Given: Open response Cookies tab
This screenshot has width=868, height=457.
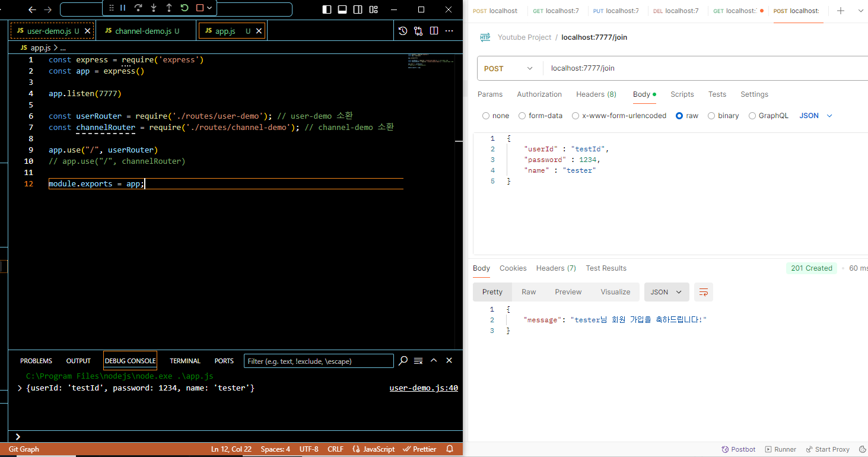Looking at the screenshot, I should pyautogui.click(x=513, y=268).
